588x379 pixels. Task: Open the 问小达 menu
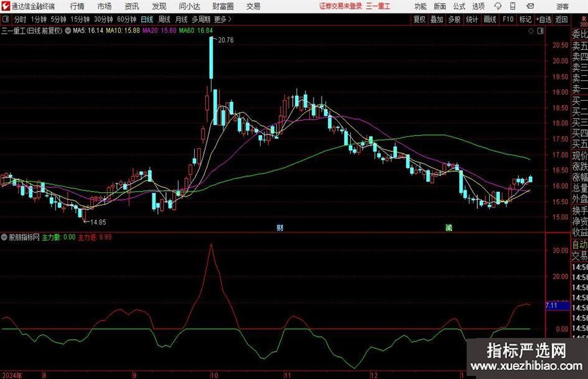pyautogui.click(x=189, y=6)
